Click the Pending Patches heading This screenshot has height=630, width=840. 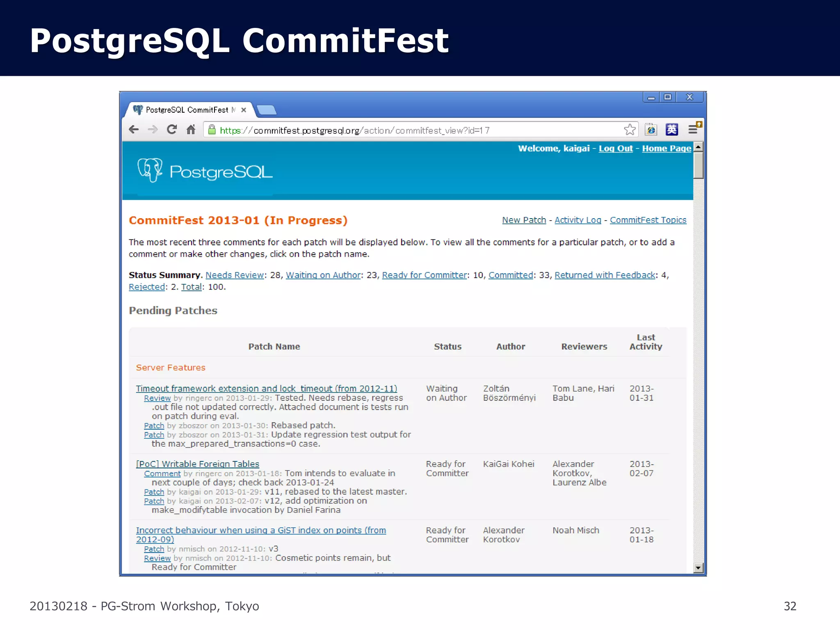coord(173,310)
